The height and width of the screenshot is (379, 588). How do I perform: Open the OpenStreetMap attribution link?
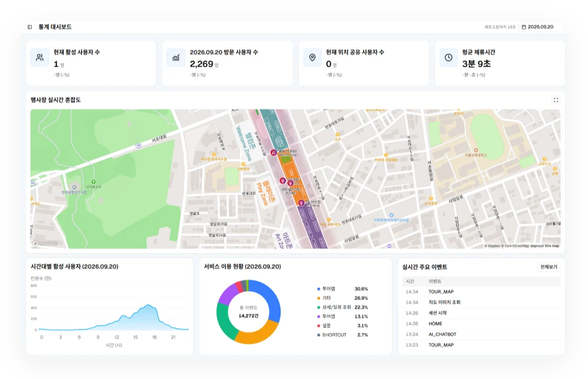point(515,246)
